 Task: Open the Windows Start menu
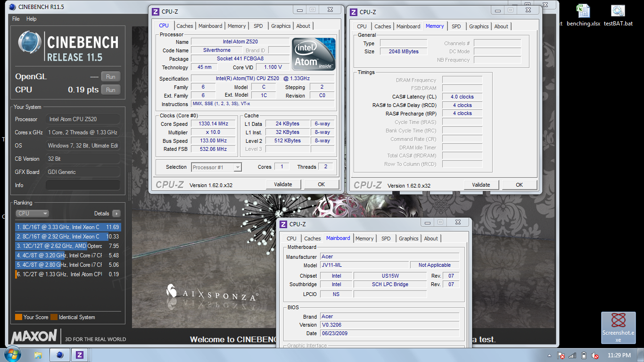coord(12,354)
